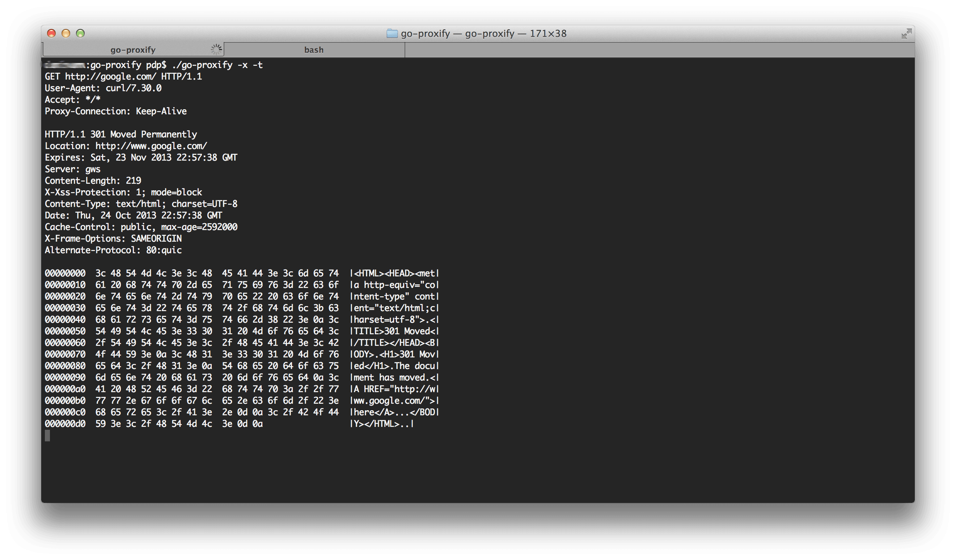Click 'X-Xss-Protection: 1; mode=block' line
Screen dimensions: 956x560
[123, 192]
